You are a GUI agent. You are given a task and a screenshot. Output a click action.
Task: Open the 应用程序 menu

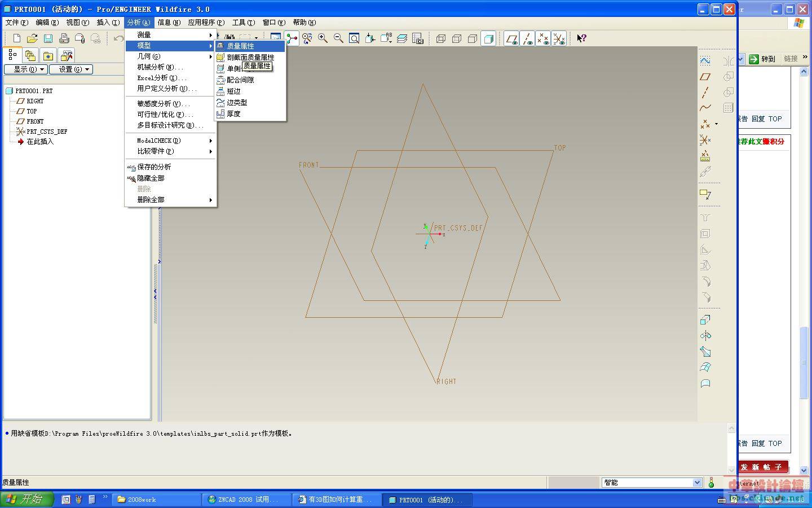[x=206, y=23]
